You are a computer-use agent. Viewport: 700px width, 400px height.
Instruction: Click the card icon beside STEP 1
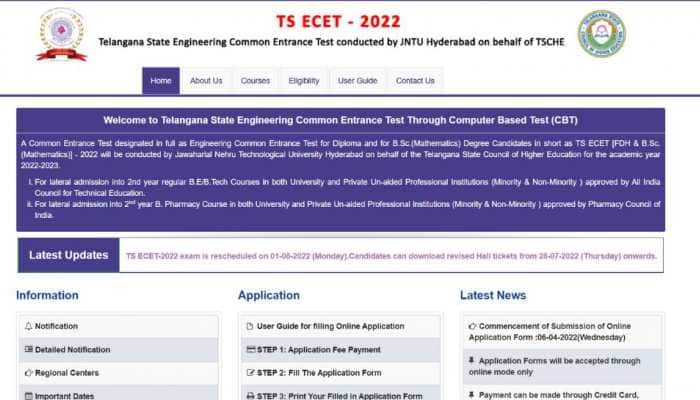click(250, 350)
